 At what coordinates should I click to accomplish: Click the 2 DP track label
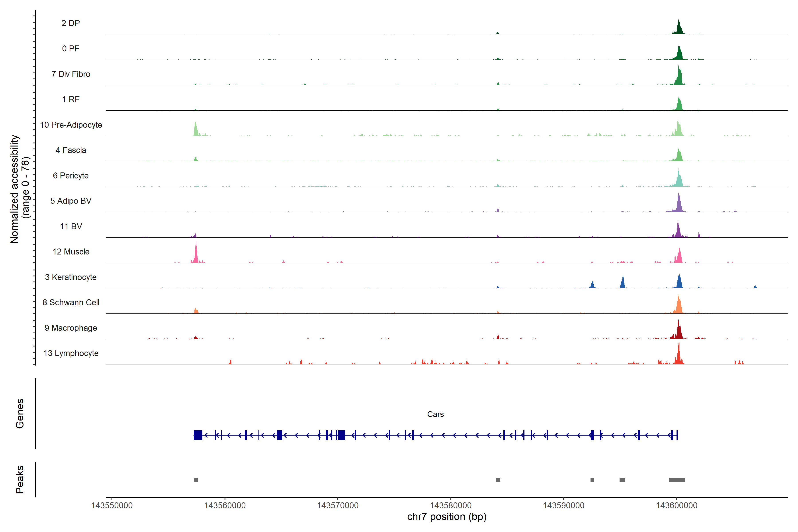pos(70,23)
